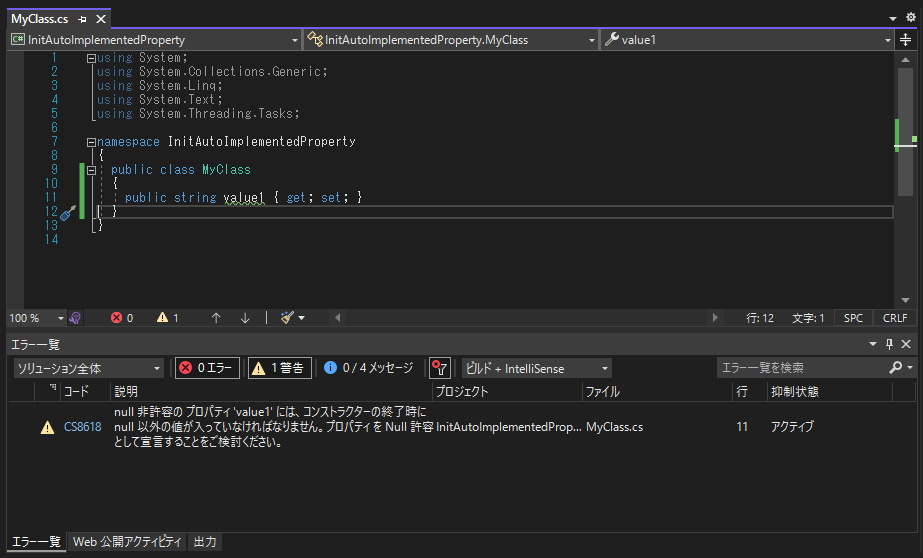Image resolution: width=923 pixels, height=558 pixels.
Task: Click the vertical scrollbar down arrow
Action: tap(905, 300)
